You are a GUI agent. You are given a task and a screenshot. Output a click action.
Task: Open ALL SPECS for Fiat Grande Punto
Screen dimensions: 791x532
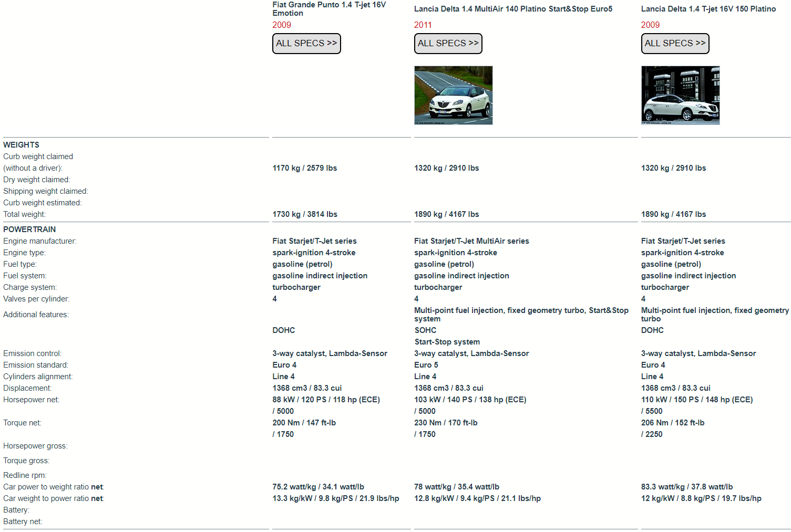[306, 44]
